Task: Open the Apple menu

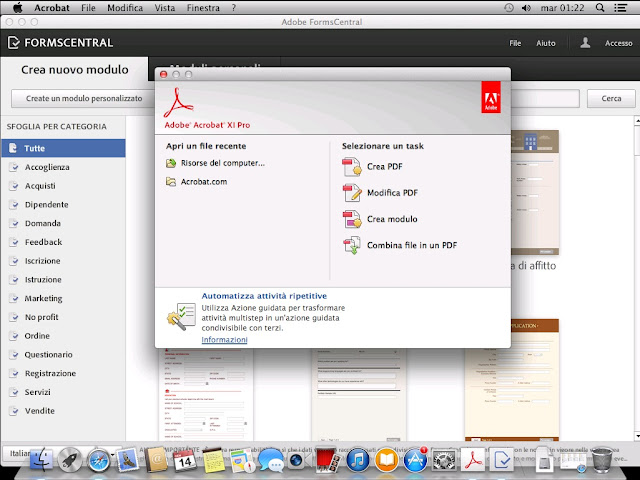Action: coord(18,7)
